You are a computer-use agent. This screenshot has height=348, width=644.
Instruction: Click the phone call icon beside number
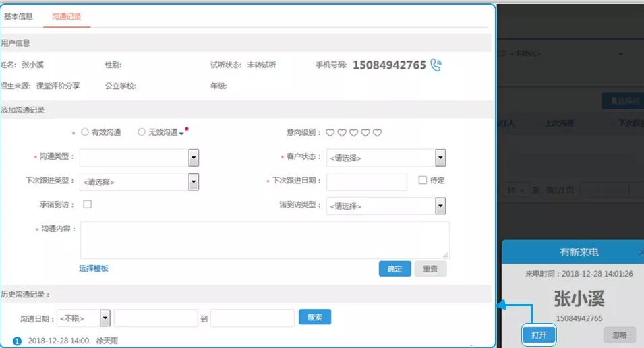(x=436, y=65)
